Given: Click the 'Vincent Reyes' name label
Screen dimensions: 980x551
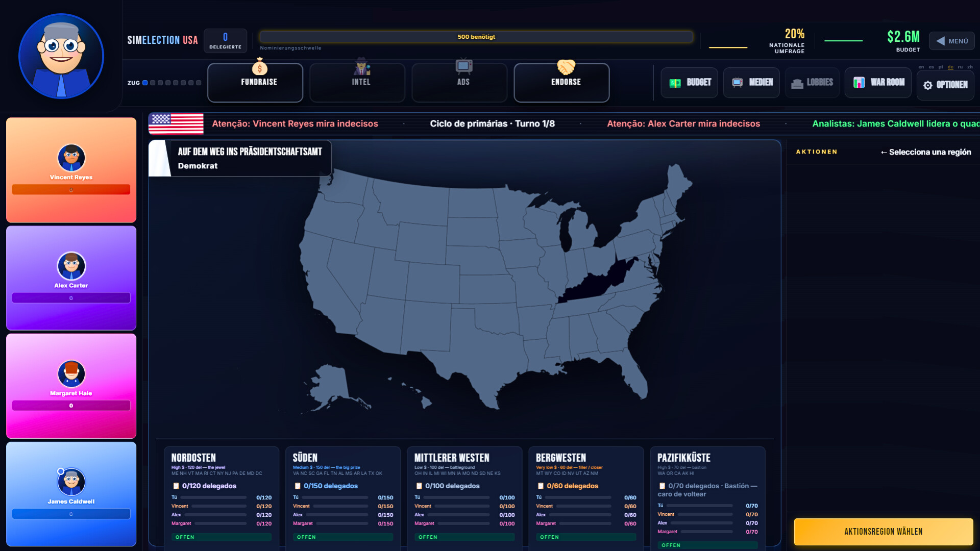Looking at the screenshot, I should [x=71, y=178].
